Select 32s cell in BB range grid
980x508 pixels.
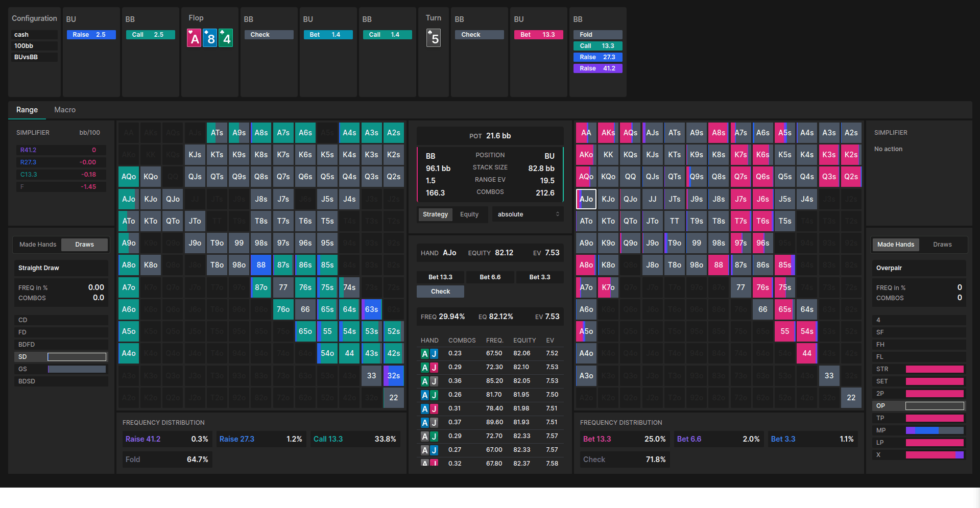pyautogui.click(x=393, y=376)
